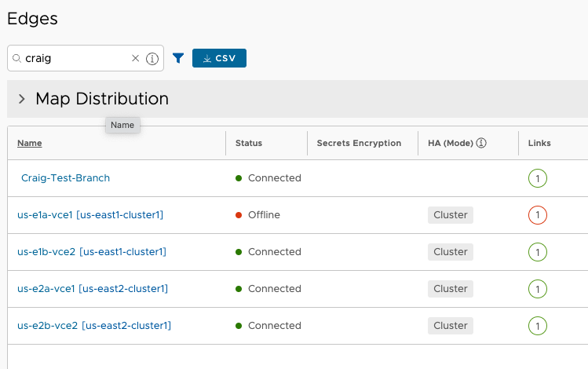Open Craig-Test-Branch edge
This screenshot has width=588, height=369.
coord(65,178)
